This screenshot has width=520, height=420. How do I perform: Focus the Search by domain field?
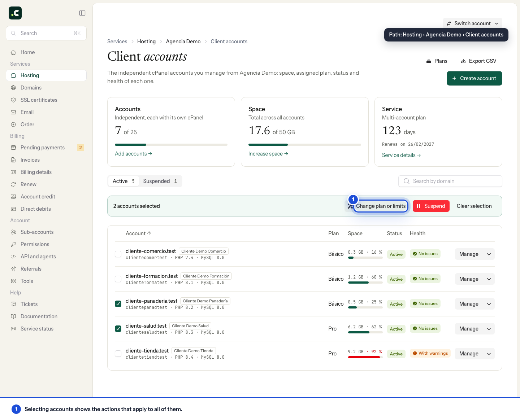(450, 181)
